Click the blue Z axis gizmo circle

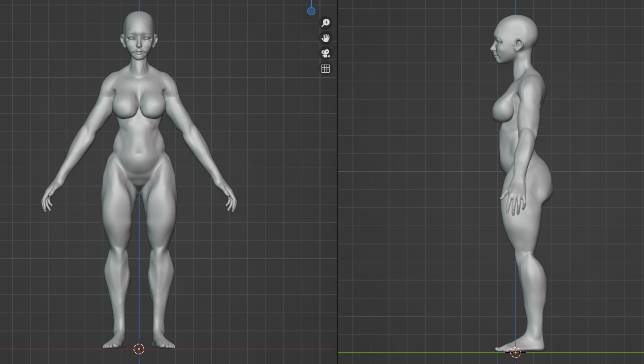click(311, 11)
